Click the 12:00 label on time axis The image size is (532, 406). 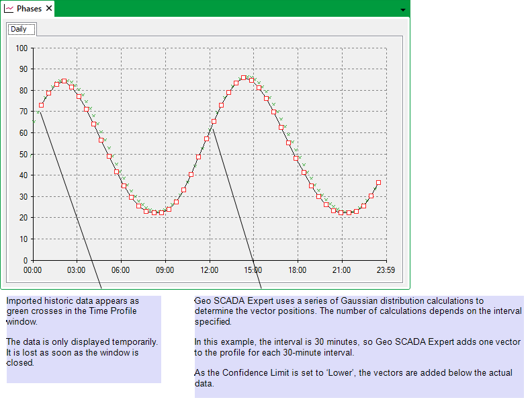pos(210,270)
